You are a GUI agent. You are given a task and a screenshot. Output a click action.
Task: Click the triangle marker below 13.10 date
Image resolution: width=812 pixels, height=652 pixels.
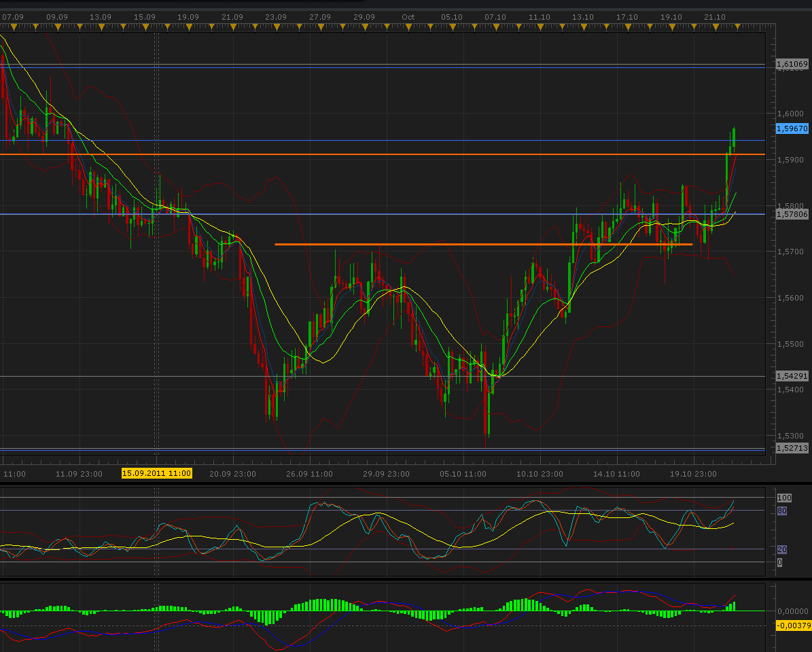[584, 27]
